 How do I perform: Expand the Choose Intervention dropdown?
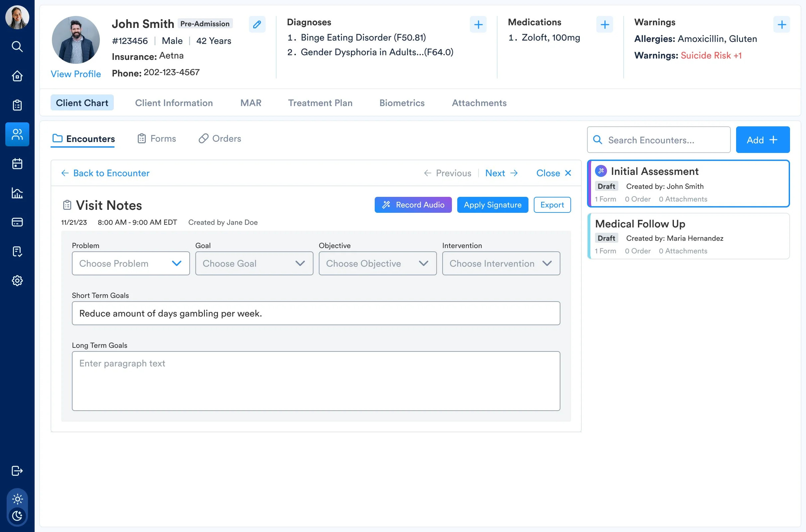(501, 263)
